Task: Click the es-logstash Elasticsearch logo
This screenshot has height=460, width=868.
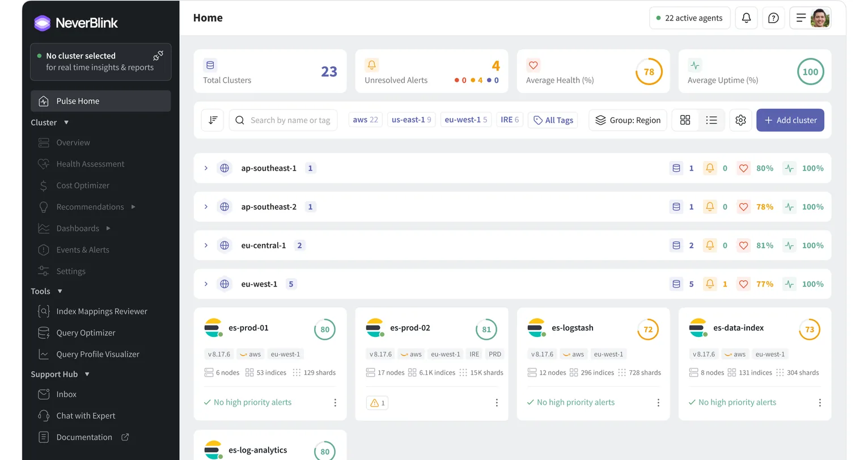Action: point(536,328)
